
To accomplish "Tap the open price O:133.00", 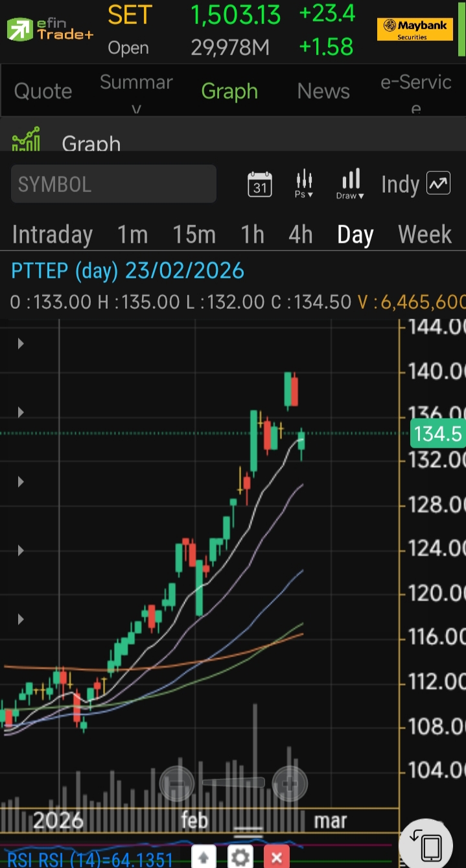I will click(x=51, y=302).
